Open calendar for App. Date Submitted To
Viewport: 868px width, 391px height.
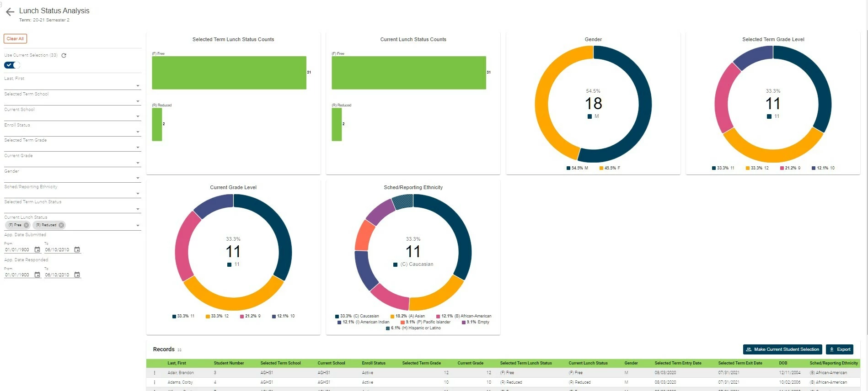click(77, 250)
